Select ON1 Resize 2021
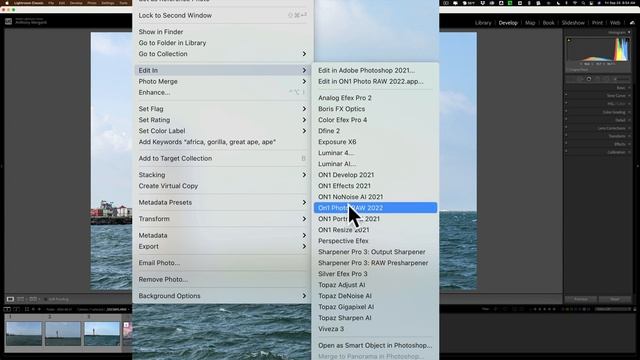The width and height of the screenshot is (640, 360). (343, 230)
